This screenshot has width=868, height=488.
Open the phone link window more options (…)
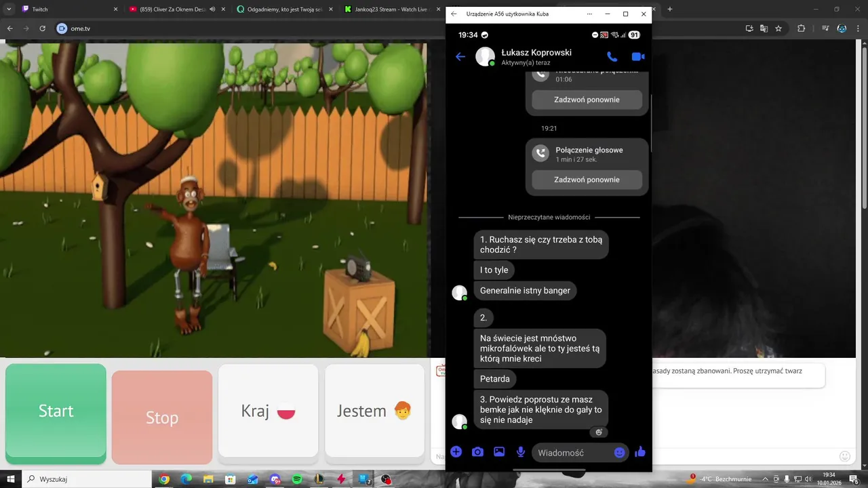pos(589,14)
